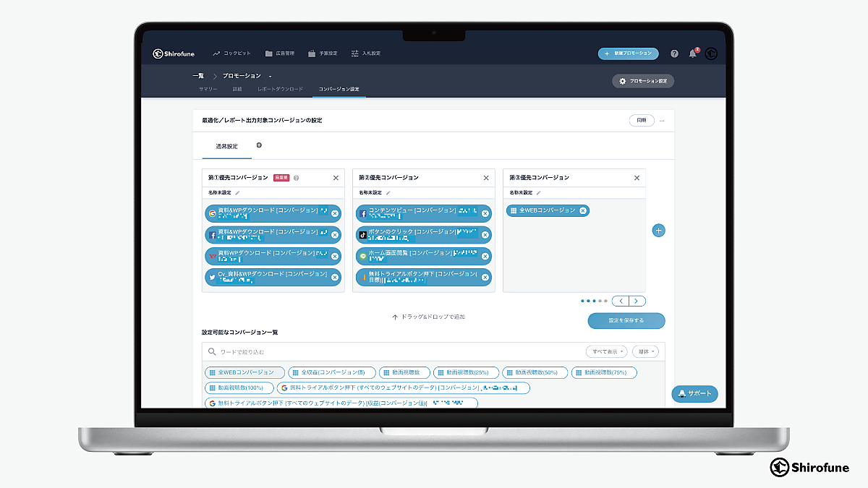Image resolution: width=868 pixels, height=488 pixels.
Task: Select 無料トライアルボタン押下 収益(コンバージョン値) chip
Action: pos(341,403)
